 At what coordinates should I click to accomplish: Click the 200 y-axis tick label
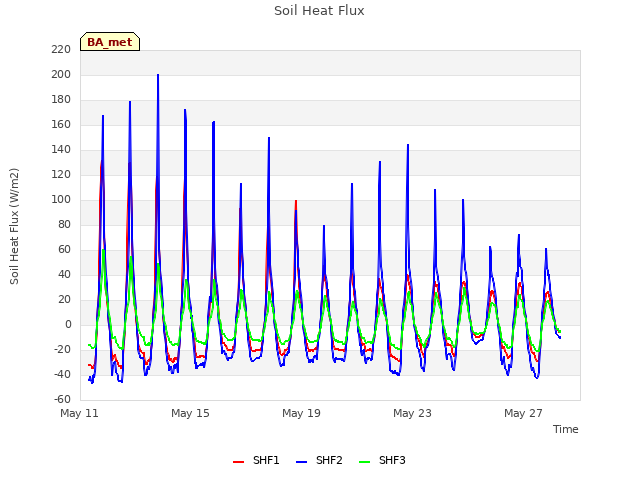point(61,75)
